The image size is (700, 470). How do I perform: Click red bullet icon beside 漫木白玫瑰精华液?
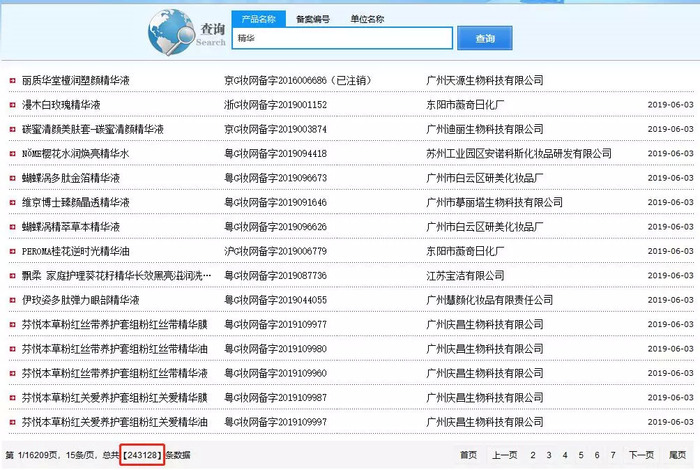12,105
